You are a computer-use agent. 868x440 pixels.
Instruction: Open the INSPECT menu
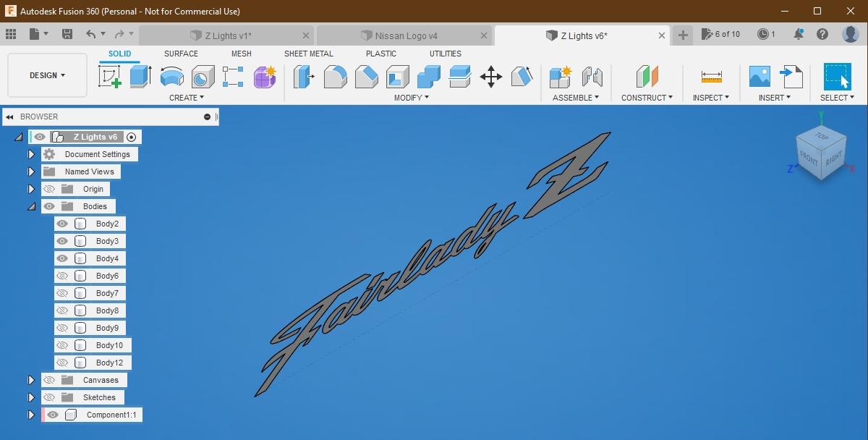tap(711, 98)
